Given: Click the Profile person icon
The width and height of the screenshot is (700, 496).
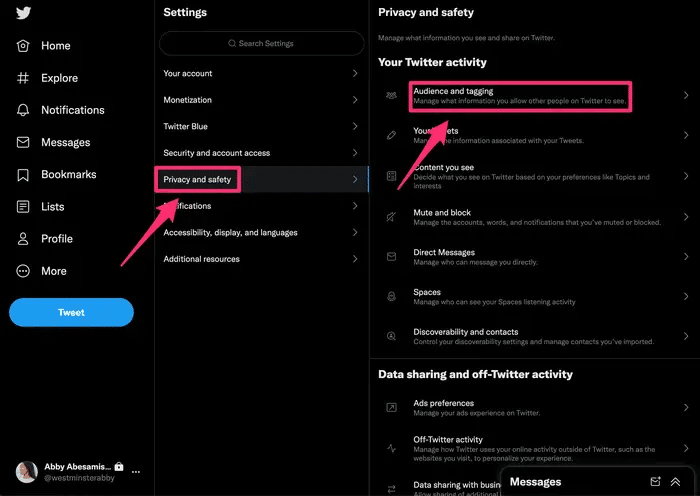Looking at the screenshot, I should (23, 239).
